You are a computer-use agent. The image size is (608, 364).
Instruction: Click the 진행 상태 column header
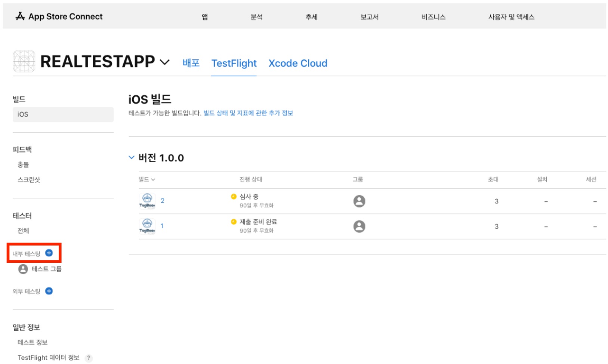[x=251, y=179]
